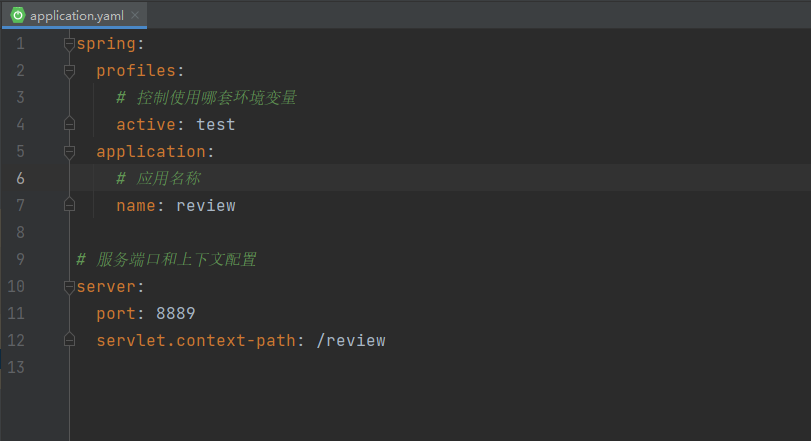Click the servlet.context-path key
Image resolution: width=811 pixels, height=441 pixels.
(x=195, y=341)
